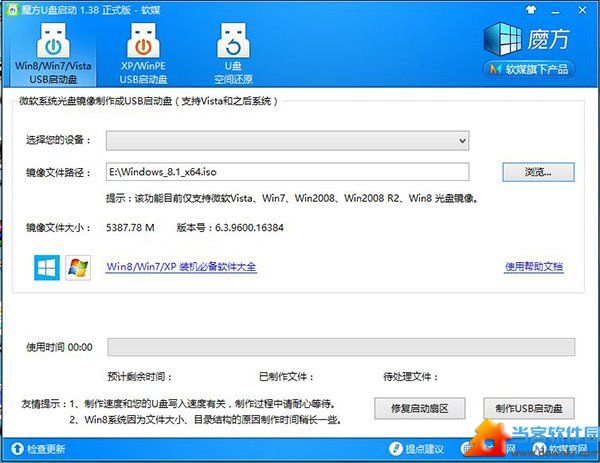Viewport: 600px width, 463px height.
Task: Click the 镜像文件大小 label
Action: 58,228
